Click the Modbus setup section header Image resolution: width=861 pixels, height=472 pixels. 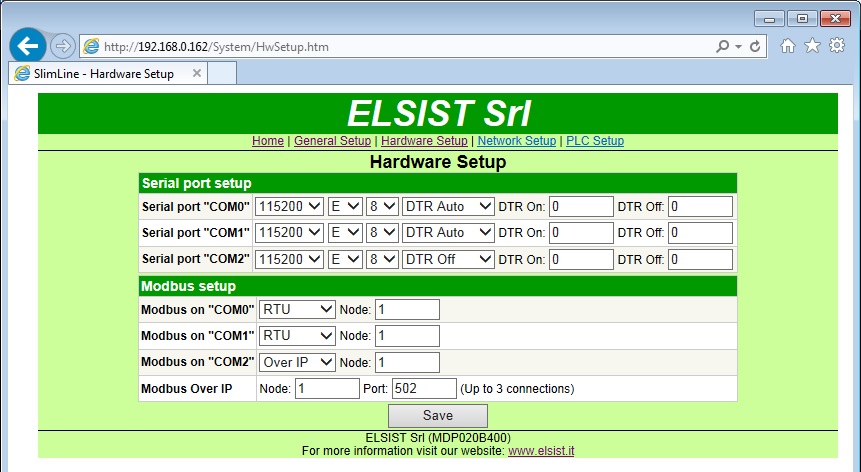(438, 286)
